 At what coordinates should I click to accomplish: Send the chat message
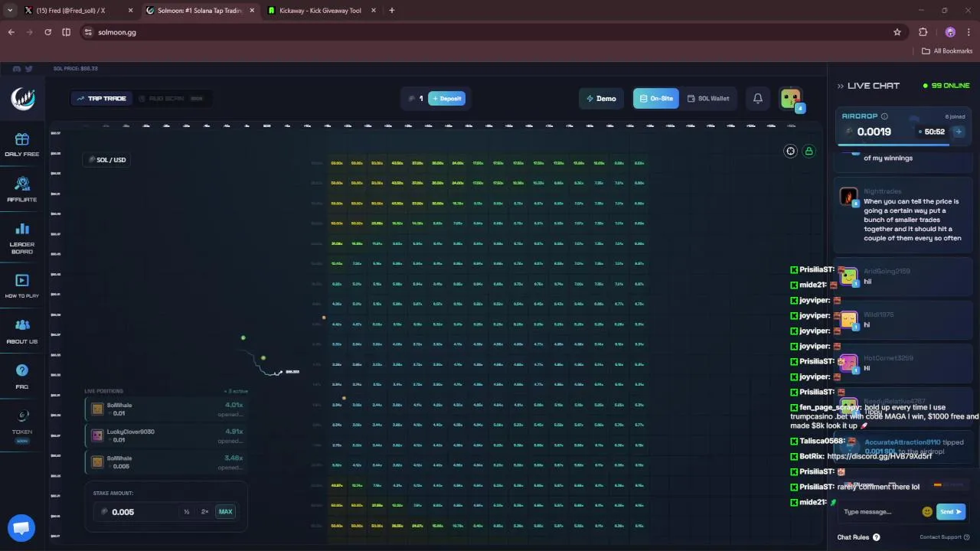950,511
